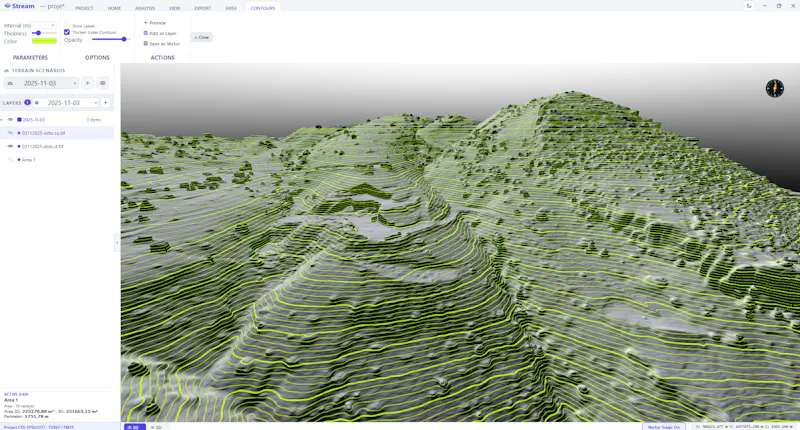Switch to the 2D view mode
The image size is (800, 430).
click(x=156, y=427)
